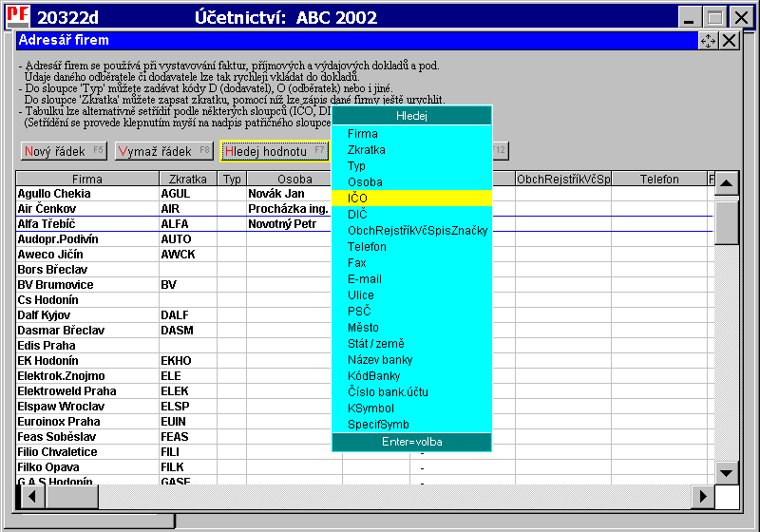
Task: Select the Agullo Chekia row
Action: pos(87,194)
